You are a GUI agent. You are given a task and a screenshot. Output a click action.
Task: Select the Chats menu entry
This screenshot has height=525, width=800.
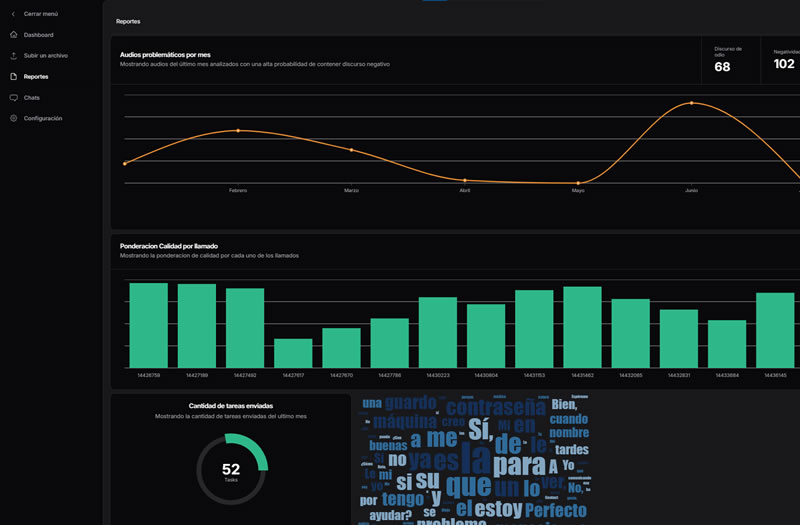click(32, 98)
